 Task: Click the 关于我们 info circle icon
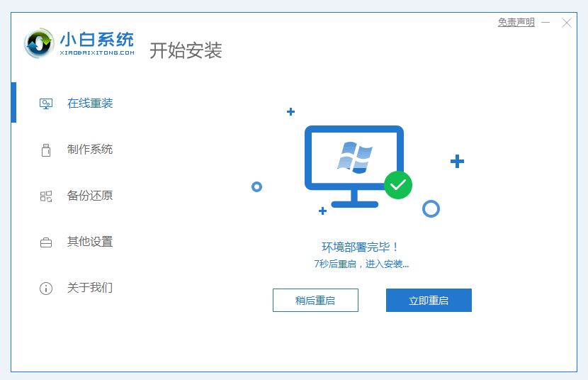click(x=46, y=289)
